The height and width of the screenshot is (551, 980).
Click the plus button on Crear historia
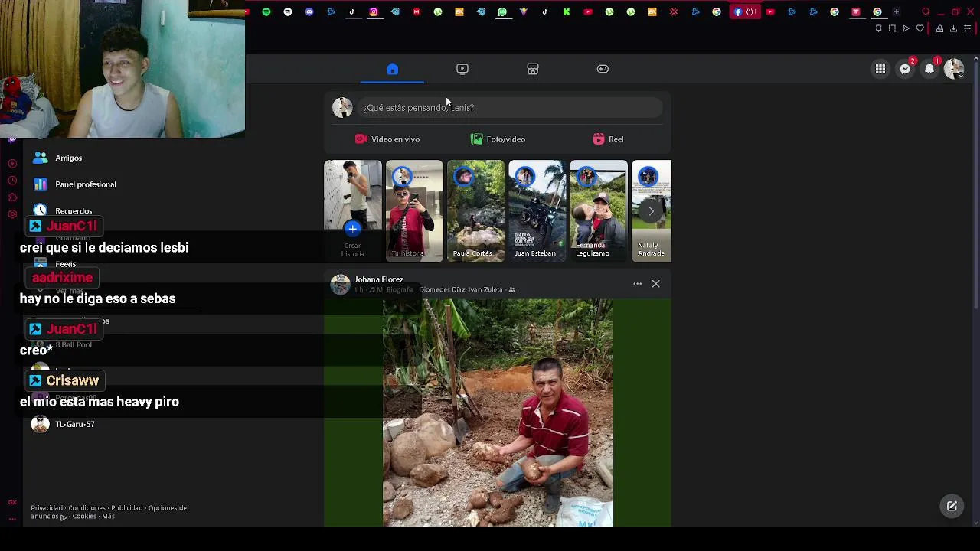[x=352, y=228]
